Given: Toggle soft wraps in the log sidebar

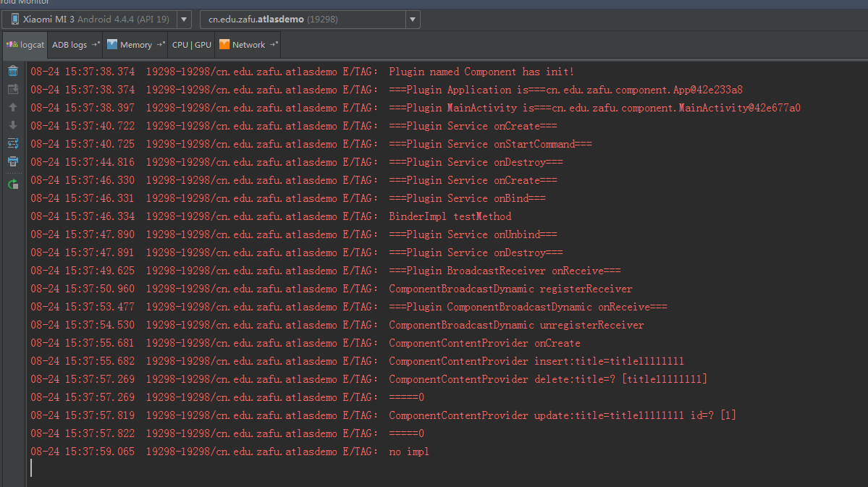Looking at the screenshot, I should click(x=13, y=143).
